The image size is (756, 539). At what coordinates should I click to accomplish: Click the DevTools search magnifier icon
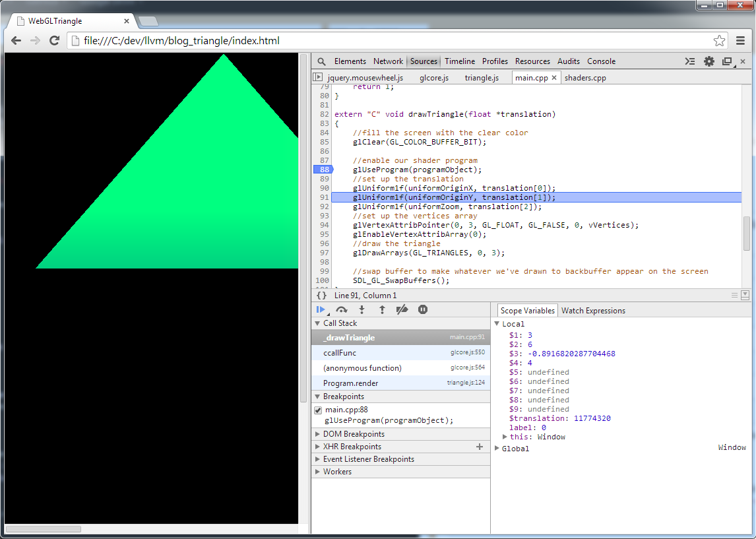point(321,61)
